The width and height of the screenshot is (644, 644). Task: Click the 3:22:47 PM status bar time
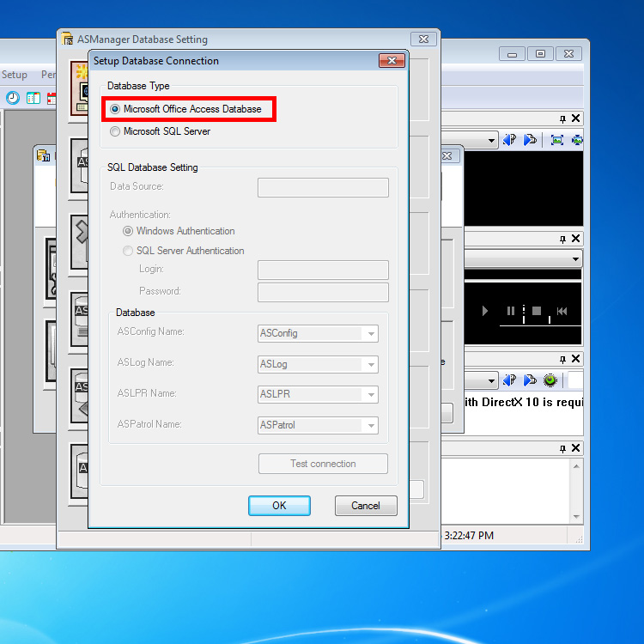tap(469, 536)
